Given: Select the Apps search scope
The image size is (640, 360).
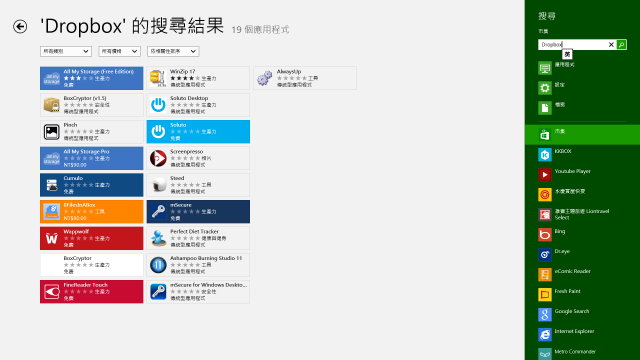Looking at the screenshot, I should click(x=582, y=67).
